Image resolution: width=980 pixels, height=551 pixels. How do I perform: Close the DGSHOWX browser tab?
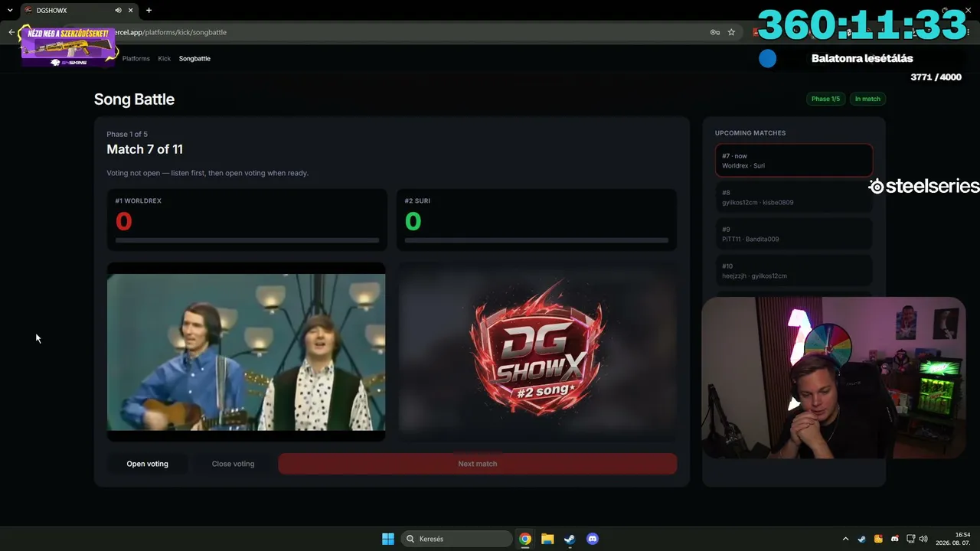(x=131, y=11)
